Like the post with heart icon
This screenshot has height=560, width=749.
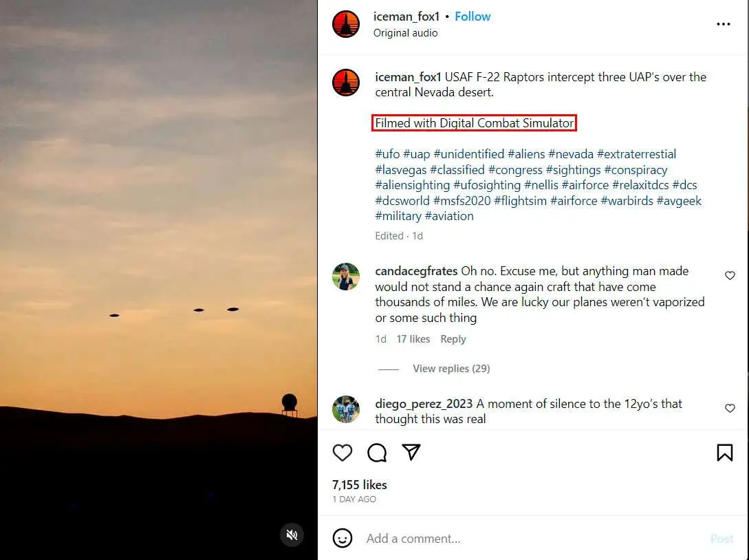tap(343, 452)
